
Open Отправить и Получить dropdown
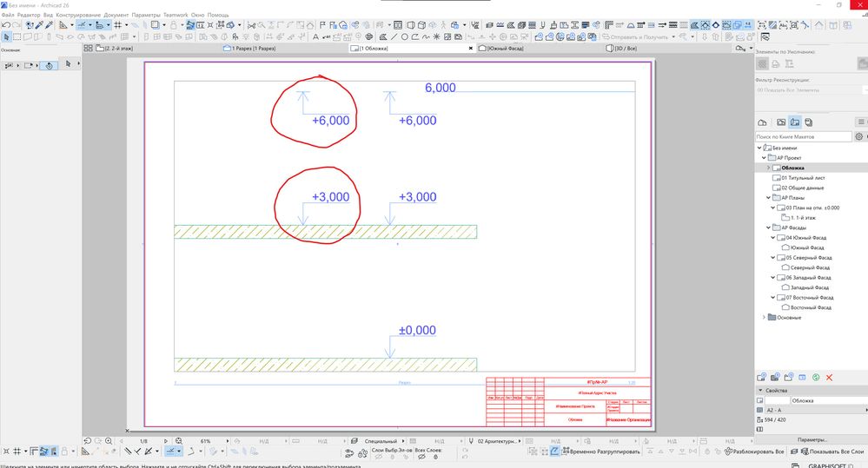[x=673, y=37]
